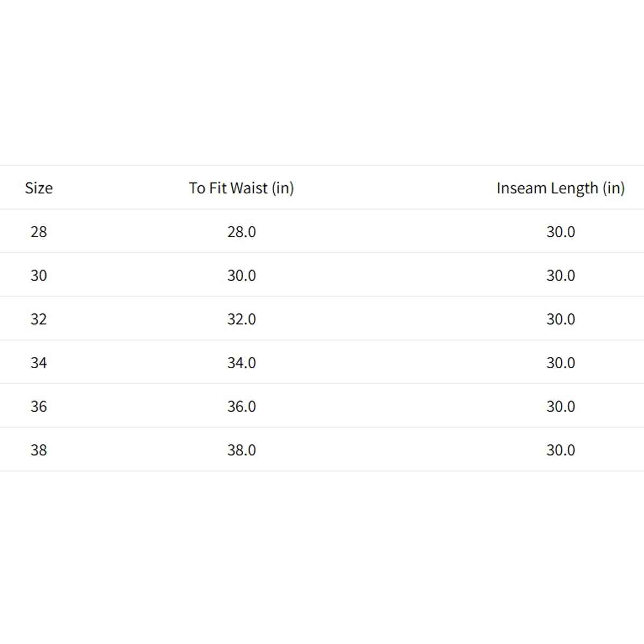Click the inseam length value for size 36
644x644 pixels.
click(560, 406)
